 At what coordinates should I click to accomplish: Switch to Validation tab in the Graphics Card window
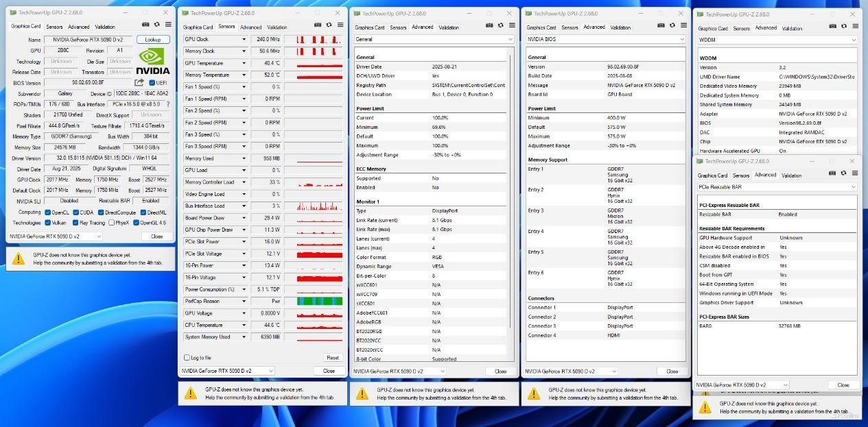[x=105, y=27]
